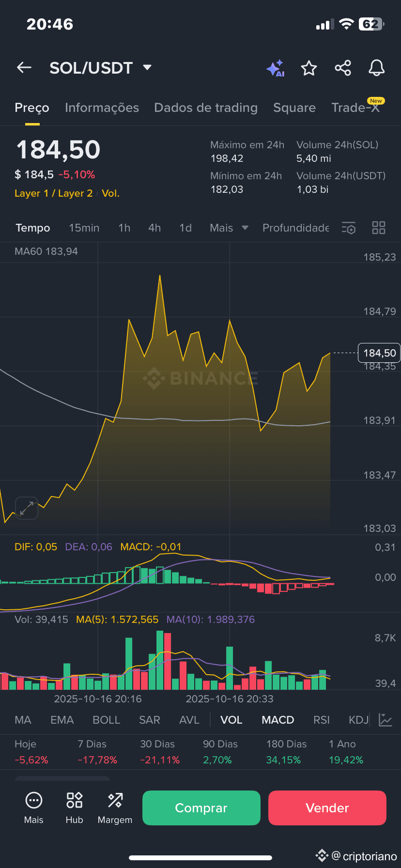Image resolution: width=401 pixels, height=868 pixels.
Task: Select the 1d interval
Action: pos(185,228)
